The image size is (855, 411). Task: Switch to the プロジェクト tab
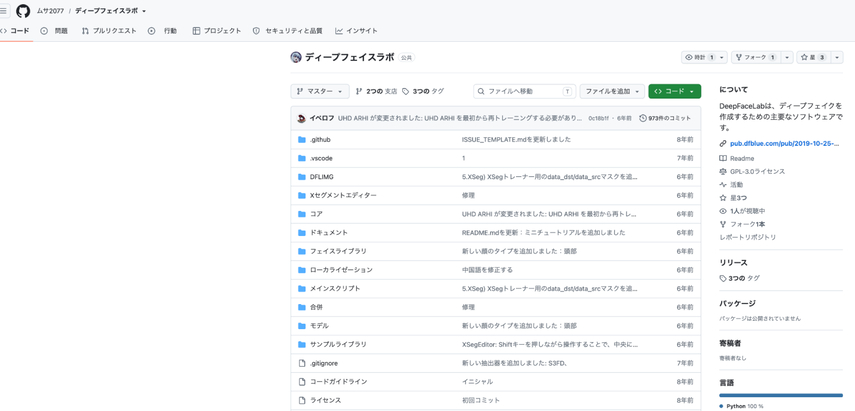point(216,31)
